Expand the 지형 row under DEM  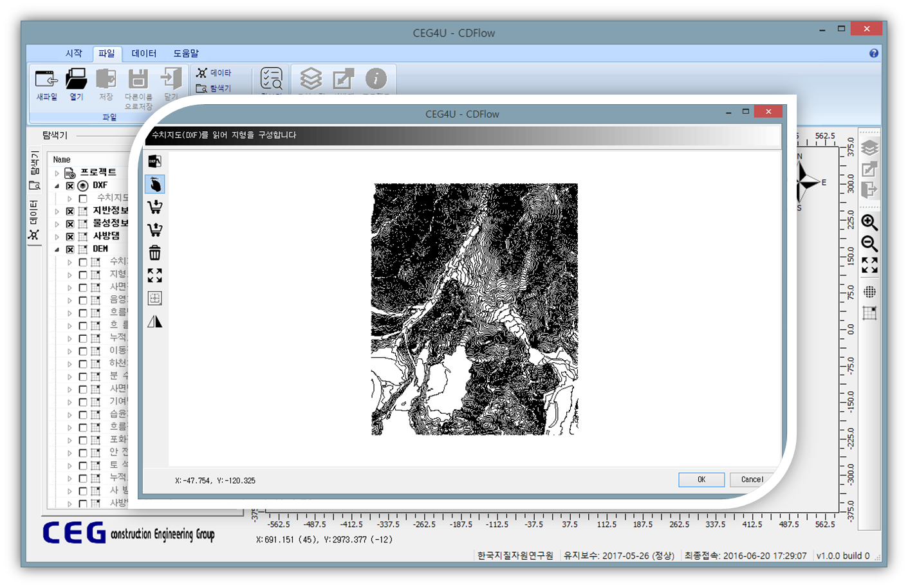70,275
